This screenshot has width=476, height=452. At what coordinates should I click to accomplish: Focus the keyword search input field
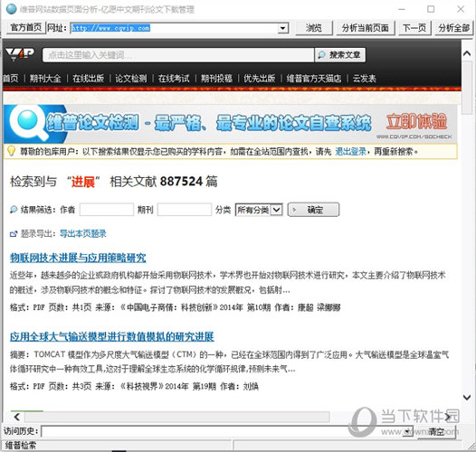pyautogui.click(x=178, y=55)
